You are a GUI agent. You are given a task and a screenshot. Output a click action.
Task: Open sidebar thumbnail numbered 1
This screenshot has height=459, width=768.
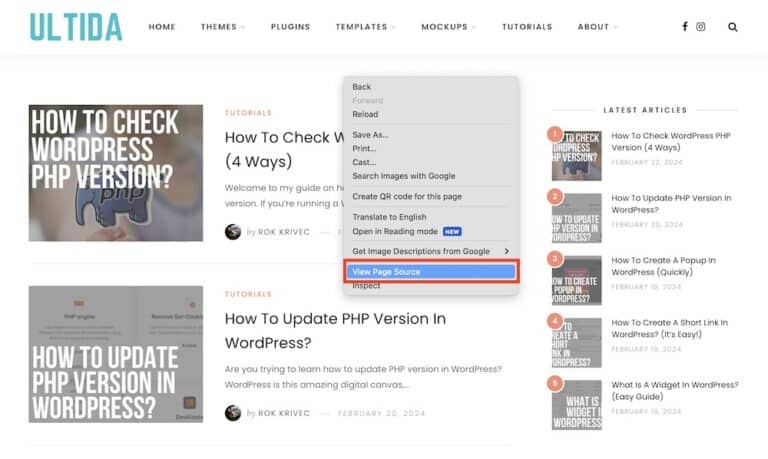click(x=576, y=156)
